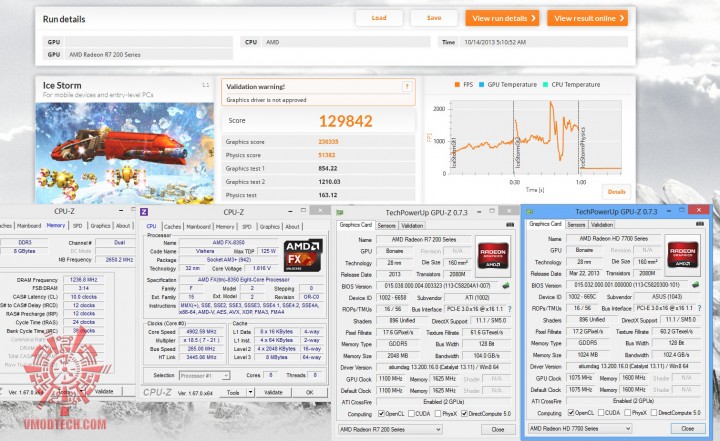720x441 pixels.
Task: Click the Validation warning question mark icon
Action: pyautogui.click(x=406, y=86)
